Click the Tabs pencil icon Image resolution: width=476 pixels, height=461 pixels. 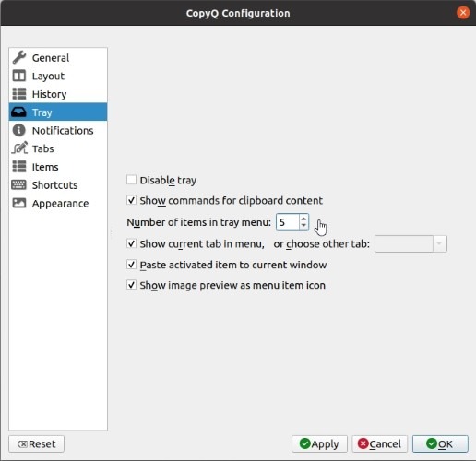point(19,148)
